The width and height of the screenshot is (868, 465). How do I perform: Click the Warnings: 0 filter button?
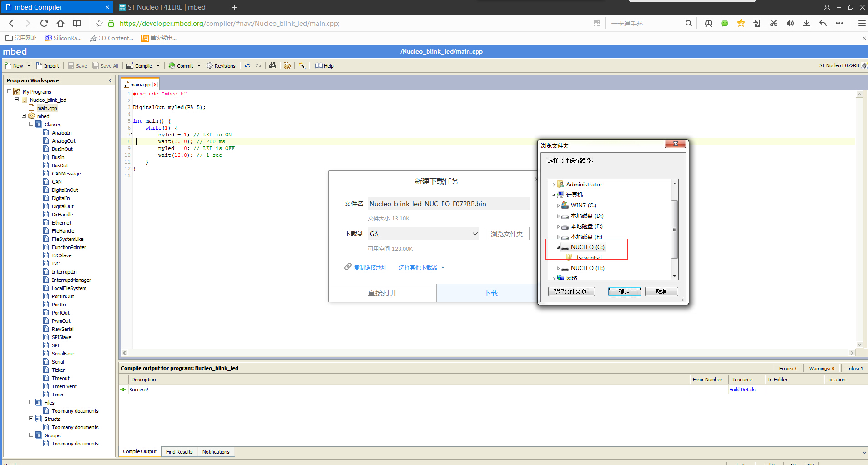(822, 368)
